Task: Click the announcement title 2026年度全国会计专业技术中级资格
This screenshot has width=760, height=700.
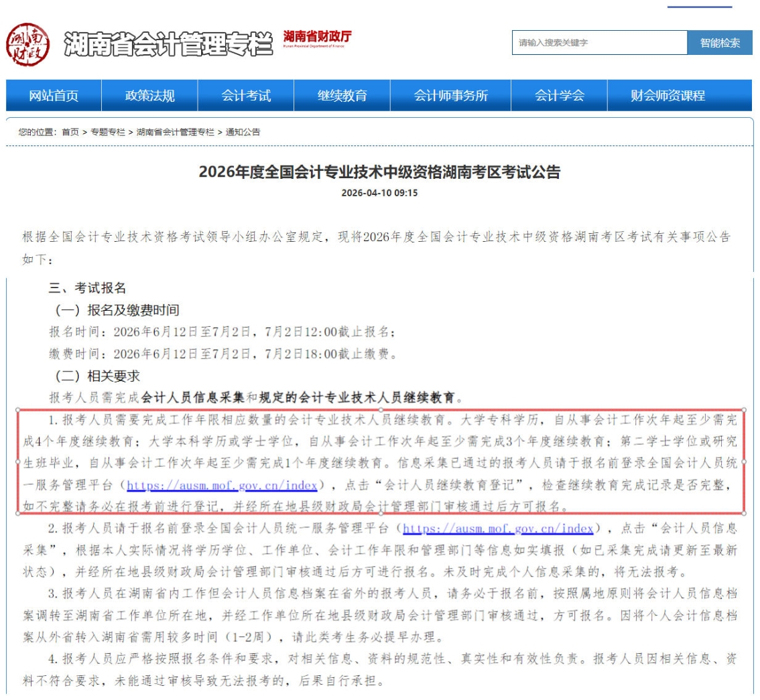Action: (x=379, y=172)
